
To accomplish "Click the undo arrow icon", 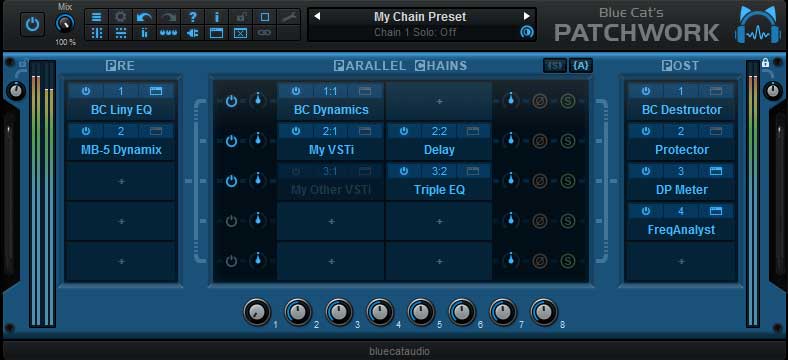I will pos(145,17).
